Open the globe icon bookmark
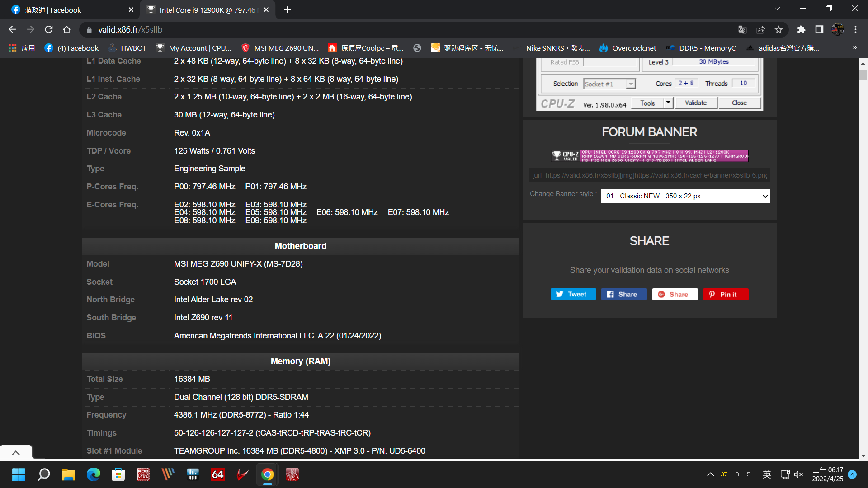Screen dimensions: 868x488 pos(417,48)
